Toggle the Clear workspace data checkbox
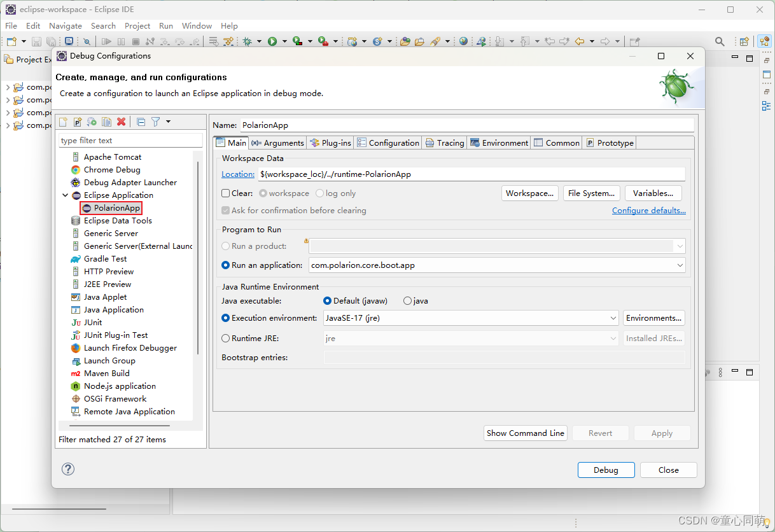The height and width of the screenshot is (532, 775). pyautogui.click(x=225, y=193)
